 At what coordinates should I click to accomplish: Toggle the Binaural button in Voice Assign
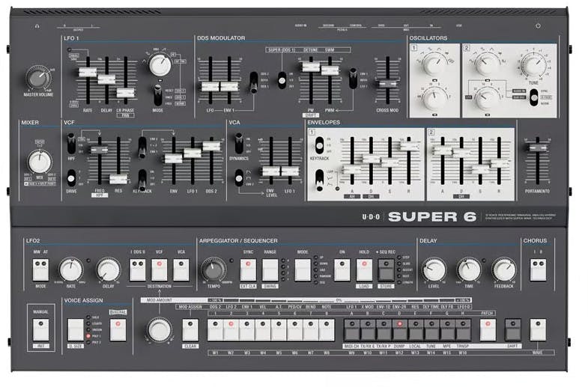[x=118, y=329]
